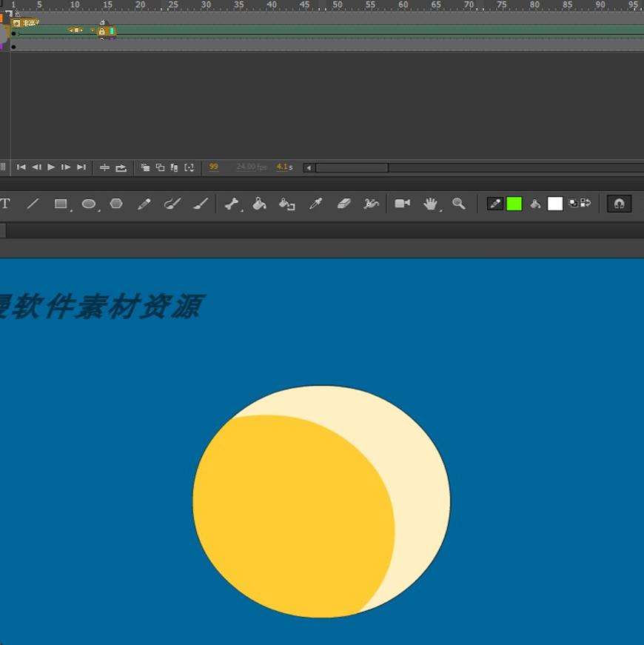Screen dimensions: 644x645
Task: Go to the first frame
Action: point(21,167)
